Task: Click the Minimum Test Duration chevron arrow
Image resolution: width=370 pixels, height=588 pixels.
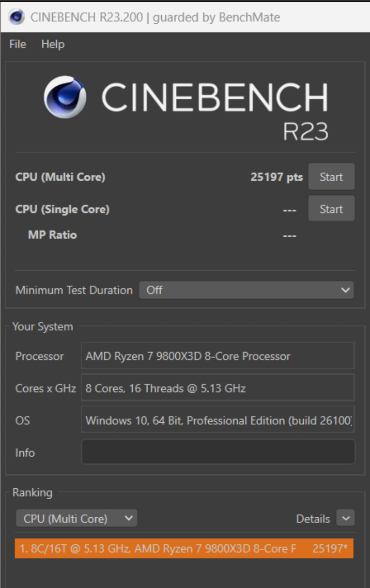Action: pos(346,290)
